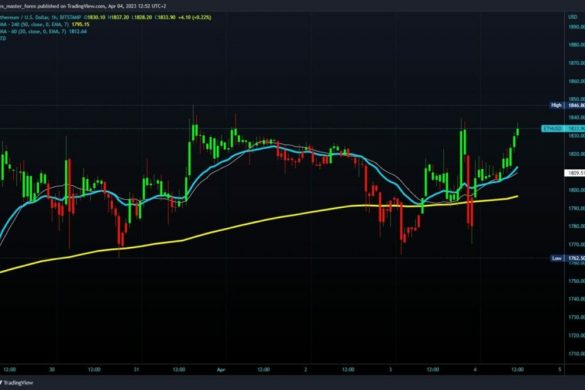Click the 1795.15 yellow EMA value
585x390 pixels.
tap(80, 24)
